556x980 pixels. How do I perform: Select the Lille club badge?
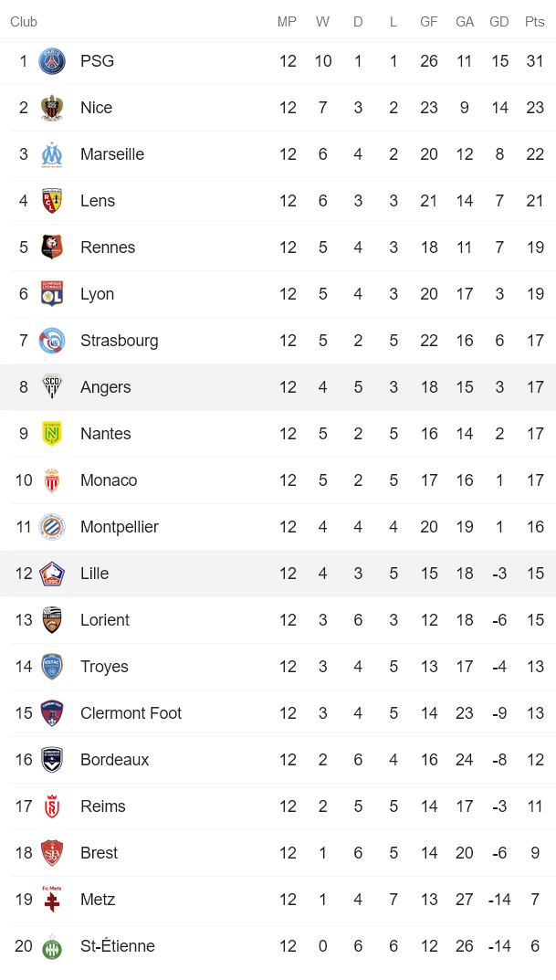pos(52,574)
